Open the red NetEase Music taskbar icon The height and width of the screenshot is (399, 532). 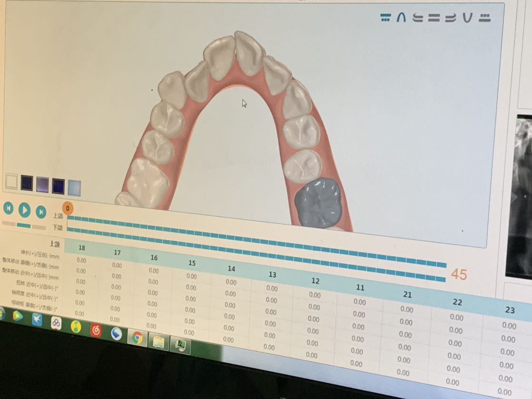pyautogui.click(x=96, y=330)
